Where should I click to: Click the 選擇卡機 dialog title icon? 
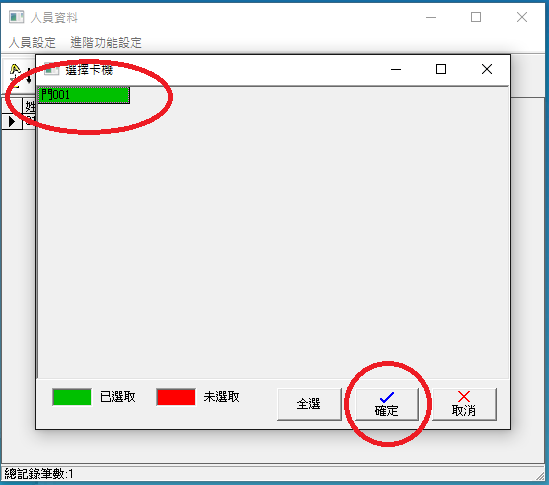(51, 69)
